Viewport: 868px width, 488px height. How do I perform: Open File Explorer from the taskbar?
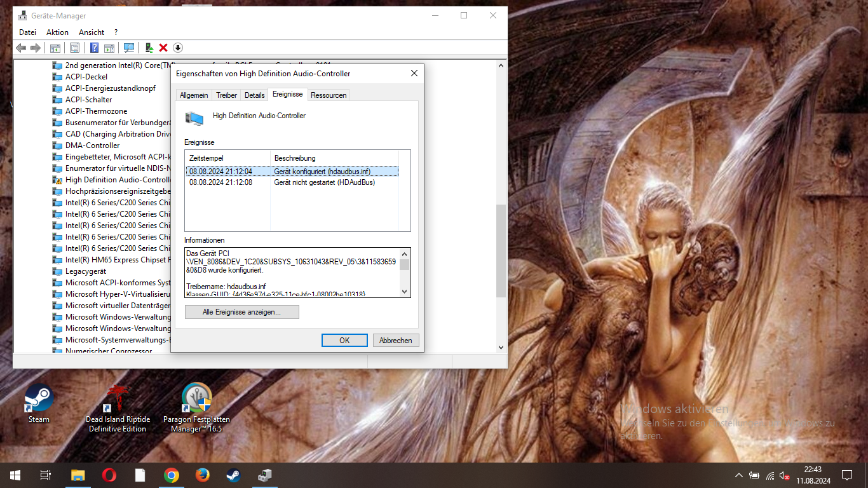(x=78, y=475)
